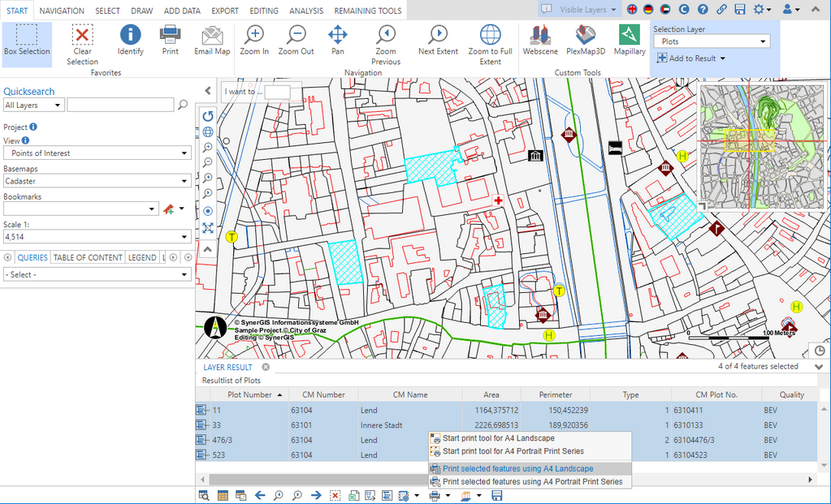Click the Quicksearch text input field

[x=120, y=105]
